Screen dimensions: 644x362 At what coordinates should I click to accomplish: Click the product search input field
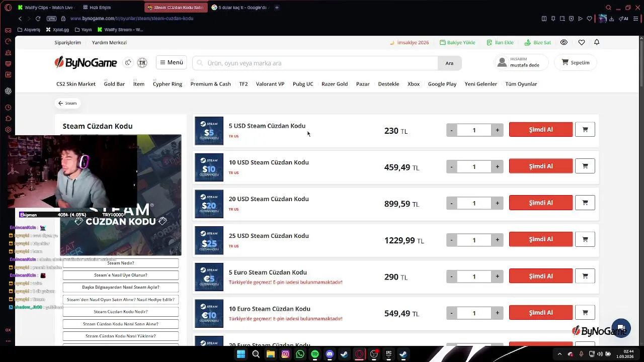click(x=315, y=63)
